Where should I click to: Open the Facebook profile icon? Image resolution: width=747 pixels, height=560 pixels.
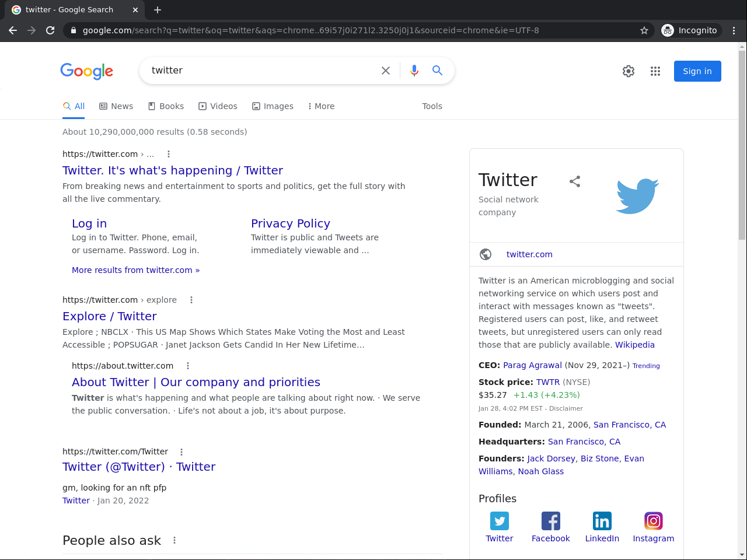coord(551,521)
